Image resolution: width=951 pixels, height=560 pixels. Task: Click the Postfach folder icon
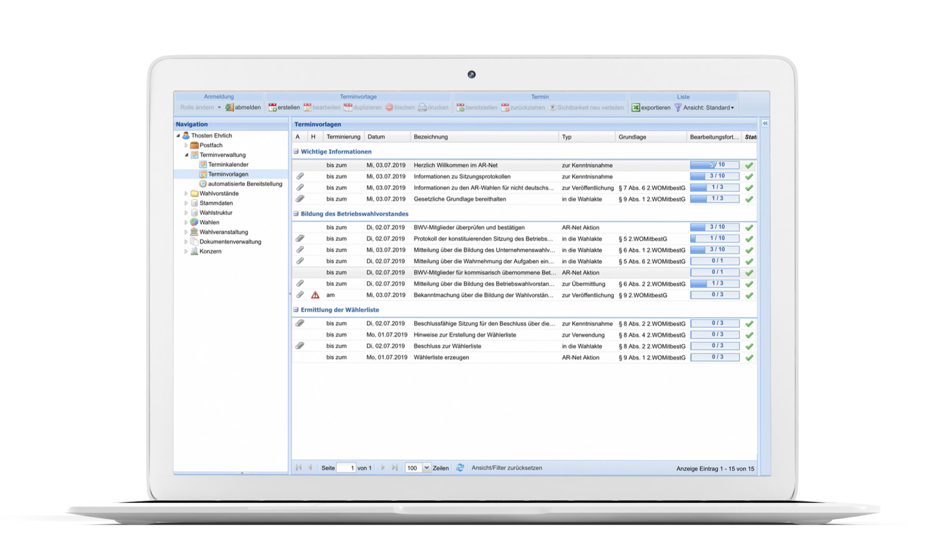[195, 145]
